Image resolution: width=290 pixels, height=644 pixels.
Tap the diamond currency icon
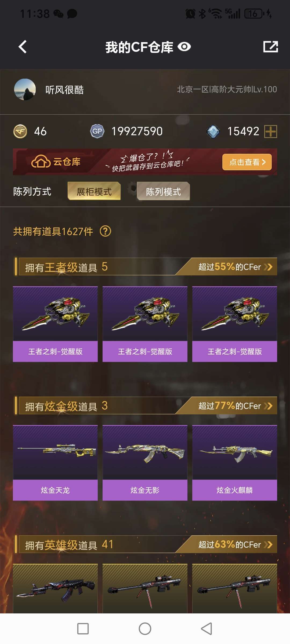click(x=213, y=131)
